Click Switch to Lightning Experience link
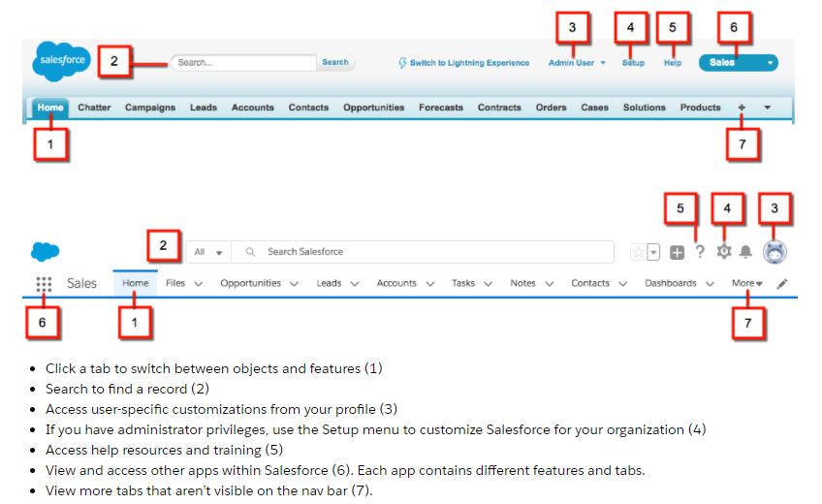822x504 pixels. tap(464, 63)
